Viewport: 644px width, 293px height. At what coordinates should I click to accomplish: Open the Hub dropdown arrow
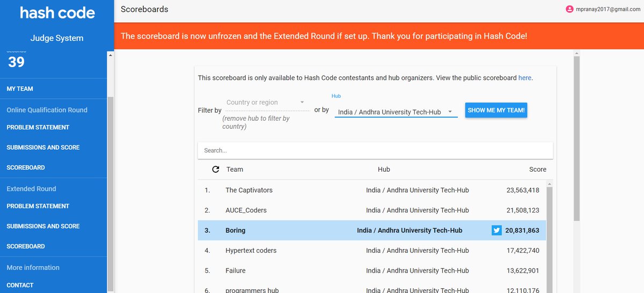coord(450,112)
